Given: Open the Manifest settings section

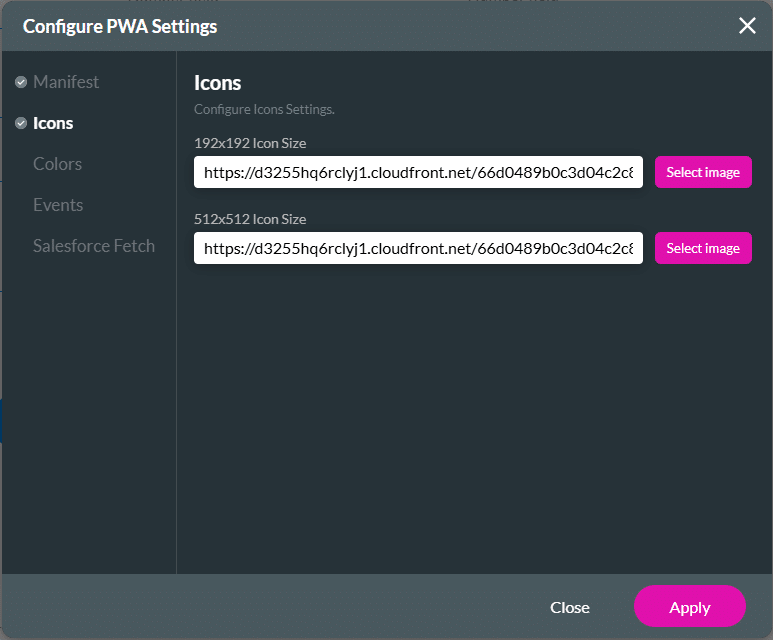Looking at the screenshot, I should pos(66,82).
